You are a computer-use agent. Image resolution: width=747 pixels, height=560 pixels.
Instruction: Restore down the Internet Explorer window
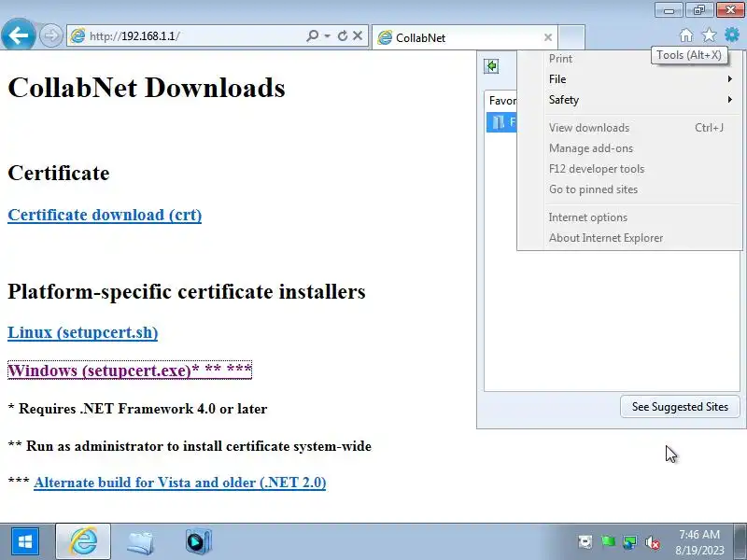coord(698,9)
